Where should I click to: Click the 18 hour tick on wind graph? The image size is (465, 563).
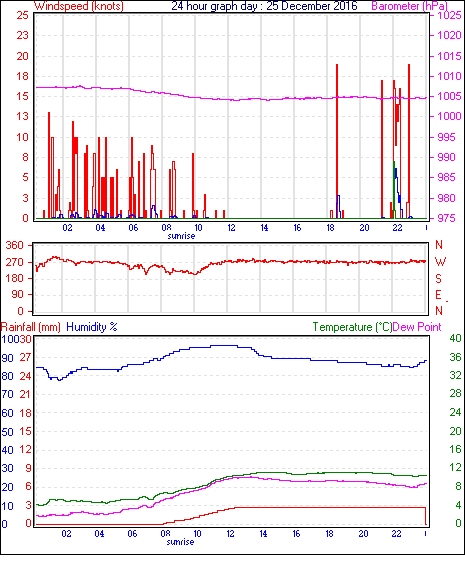[330, 228]
